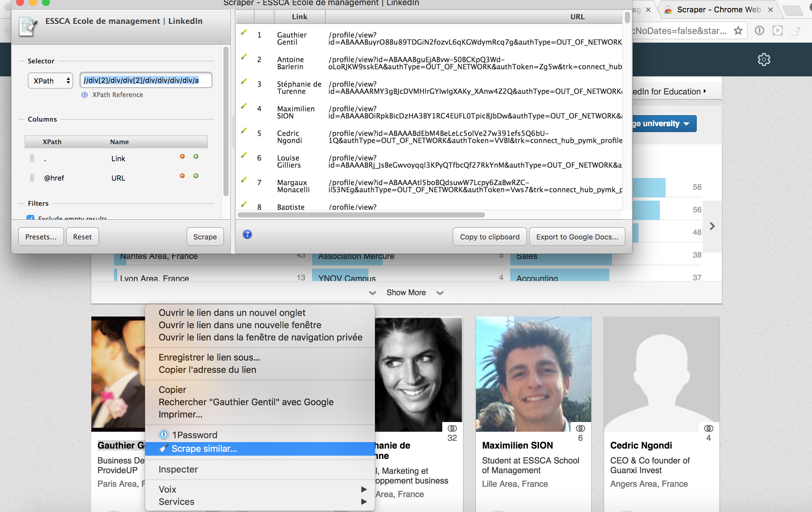Click Maximilien SION profile photo
This screenshot has height=512, width=812.
click(533, 374)
